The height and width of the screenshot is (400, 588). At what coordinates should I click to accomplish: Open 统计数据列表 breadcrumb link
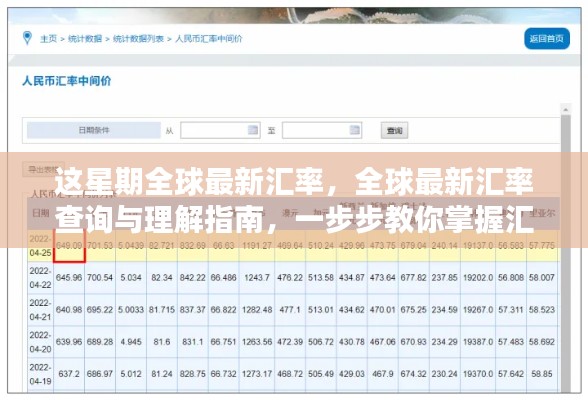tap(138, 39)
